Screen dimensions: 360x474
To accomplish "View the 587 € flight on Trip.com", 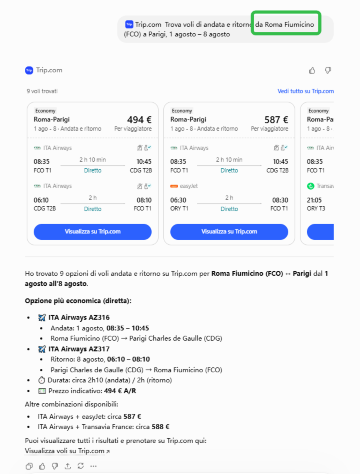I will point(229,232).
